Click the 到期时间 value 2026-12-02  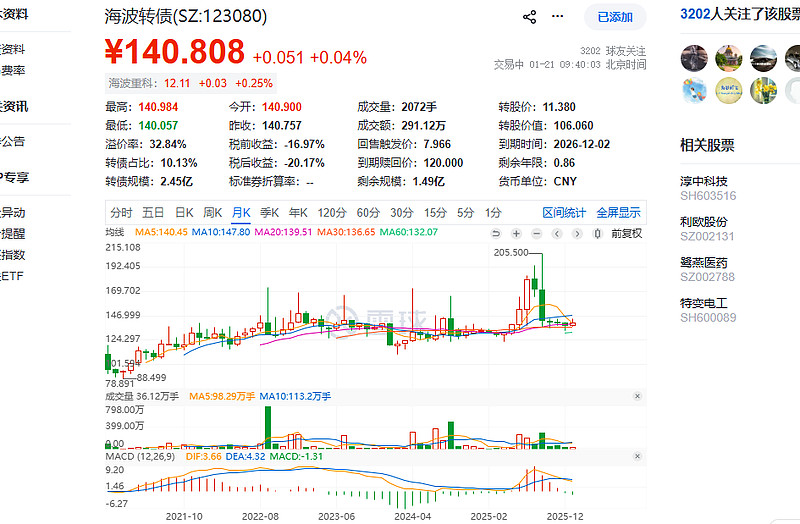coord(582,144)
